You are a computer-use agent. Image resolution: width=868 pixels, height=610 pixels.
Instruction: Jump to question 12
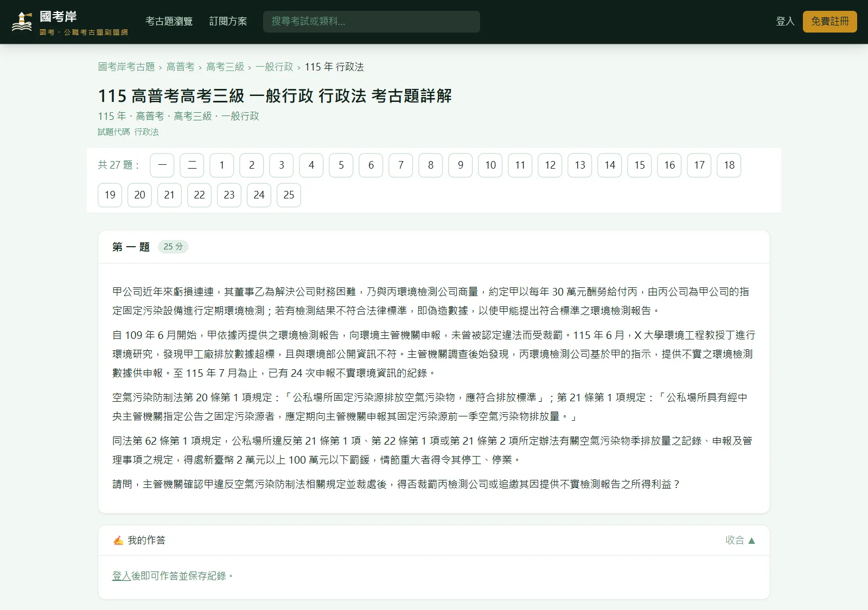[x=550, y=165]
